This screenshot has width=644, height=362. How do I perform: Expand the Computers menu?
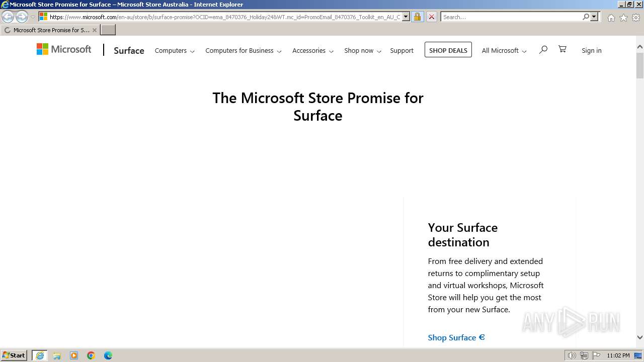tap(175, 50)
